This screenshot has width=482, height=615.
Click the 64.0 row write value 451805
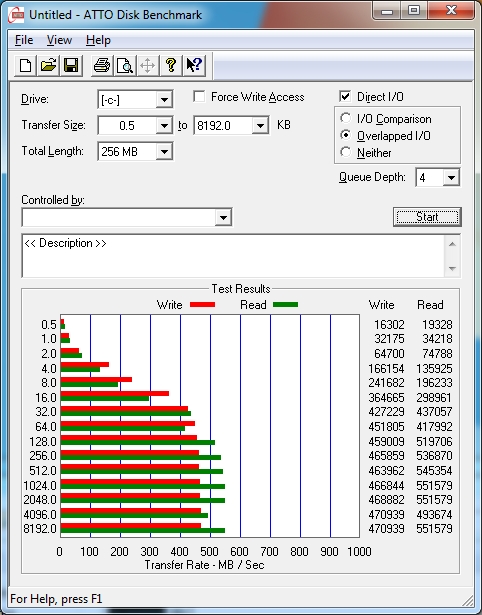[386, 426]
